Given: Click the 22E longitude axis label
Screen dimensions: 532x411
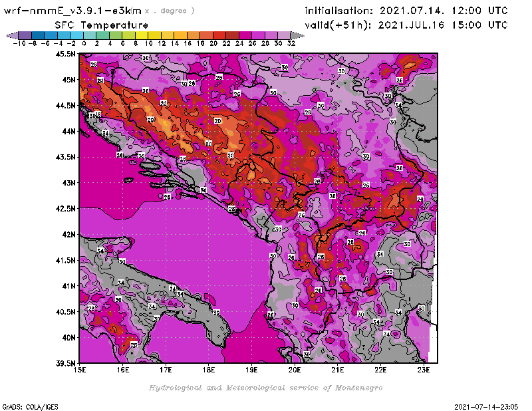Looking at the screenshot, I should click(x=380, y=370).
